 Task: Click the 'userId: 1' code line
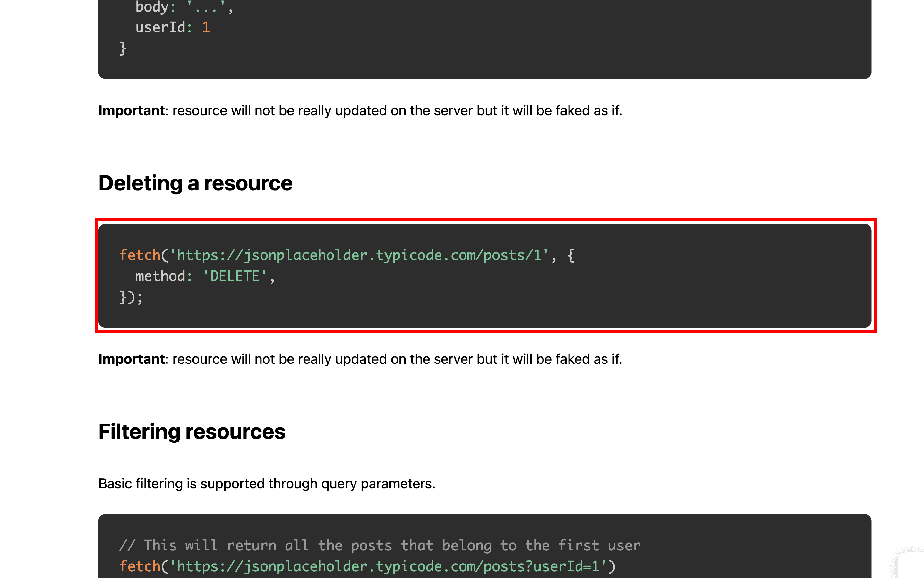(173, 27)
